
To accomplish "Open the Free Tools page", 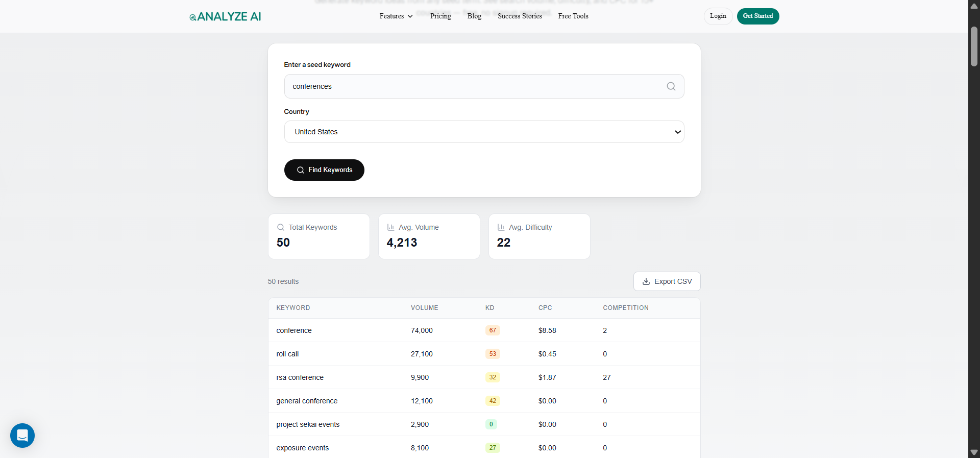I will 573,16.
